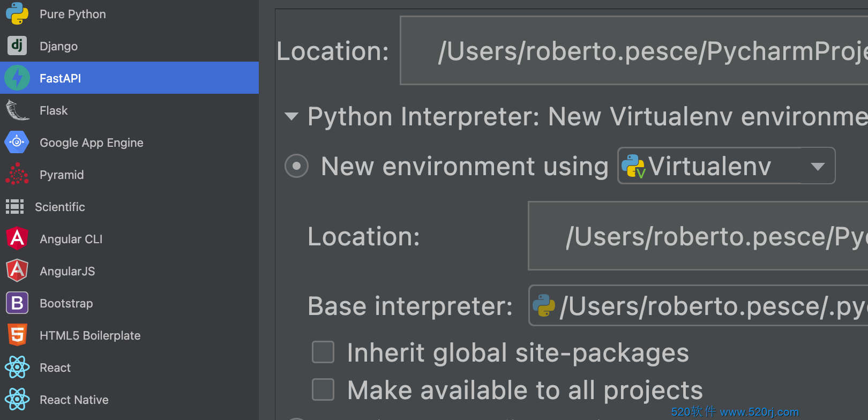Select Angular CLI project type
868x420 pixels.
click(x=129, y=239)
